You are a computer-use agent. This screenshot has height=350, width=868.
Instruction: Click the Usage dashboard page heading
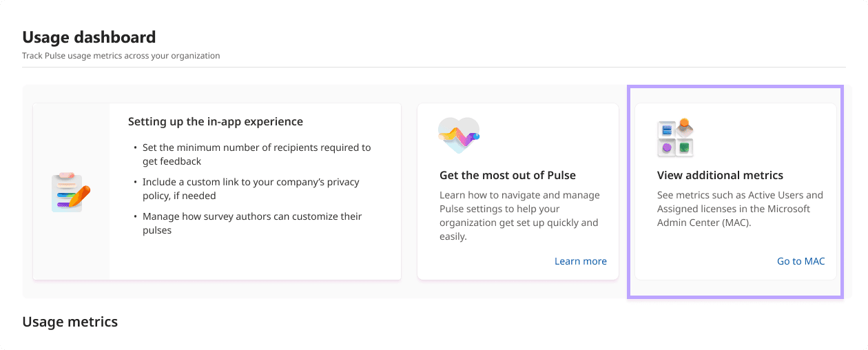coord(89,37)
